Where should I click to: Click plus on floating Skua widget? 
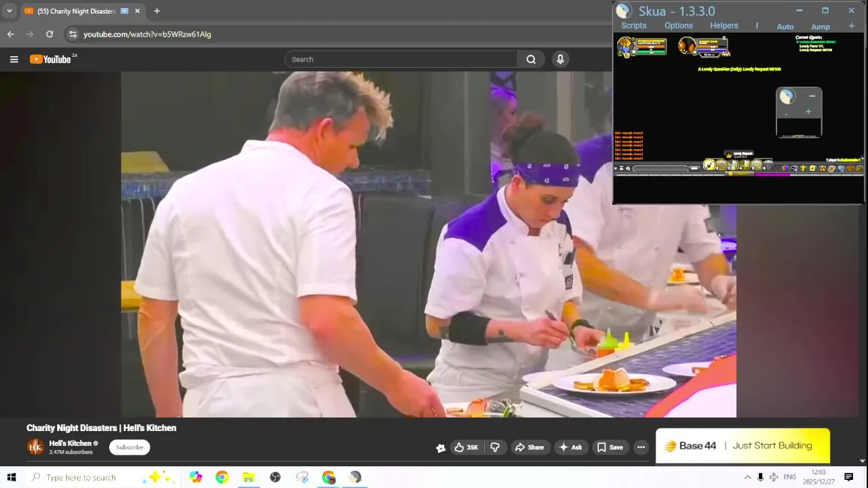click(808, 112)
